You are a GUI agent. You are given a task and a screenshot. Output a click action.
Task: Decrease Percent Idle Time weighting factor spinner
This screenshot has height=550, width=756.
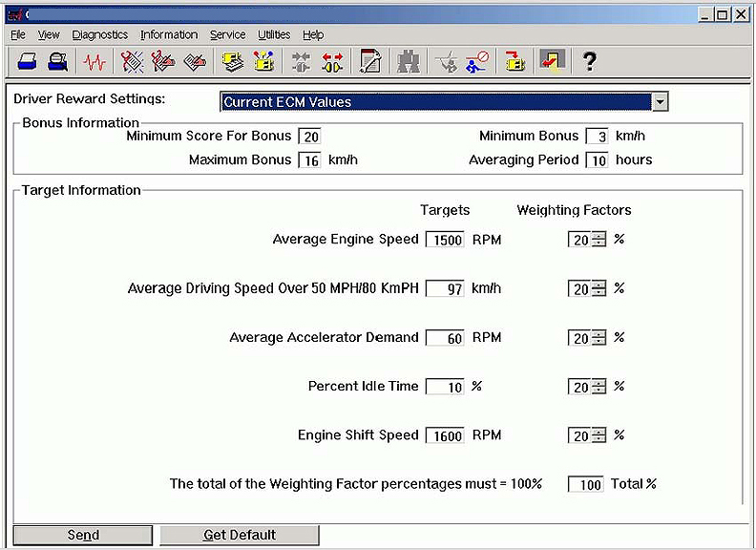click(x=598, y=391)
